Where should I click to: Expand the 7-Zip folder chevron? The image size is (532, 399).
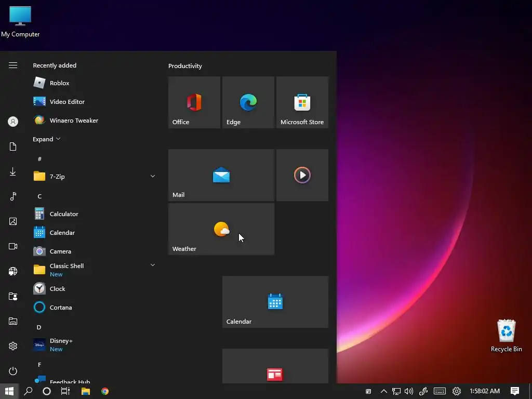click(x=153, y=176)
